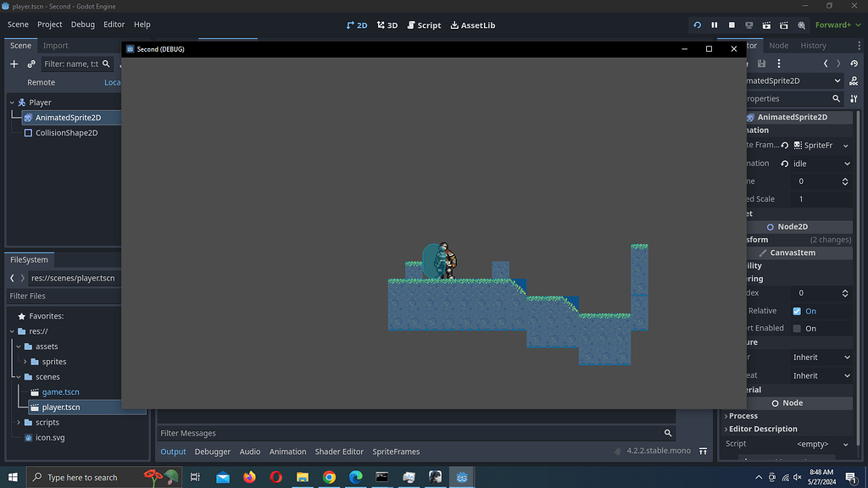Open the Shader Editor bottom panel
Image resolution: width=868 pixels, height=488 pixels.
tap(339, 452)
